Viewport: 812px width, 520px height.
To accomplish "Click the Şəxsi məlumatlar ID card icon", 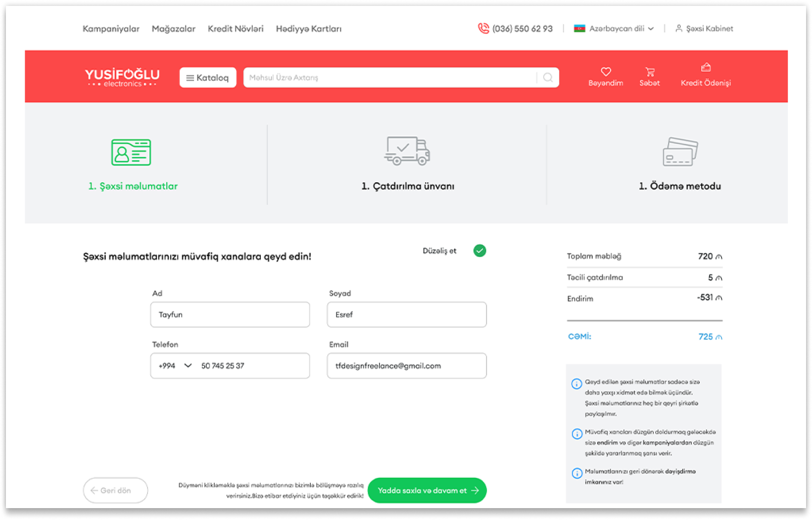I will point(131,152).
